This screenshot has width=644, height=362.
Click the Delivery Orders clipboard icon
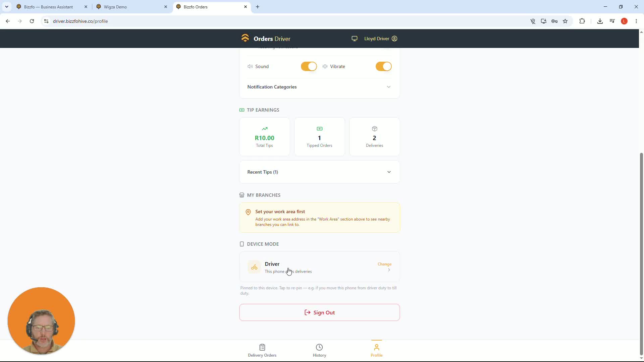262,347
